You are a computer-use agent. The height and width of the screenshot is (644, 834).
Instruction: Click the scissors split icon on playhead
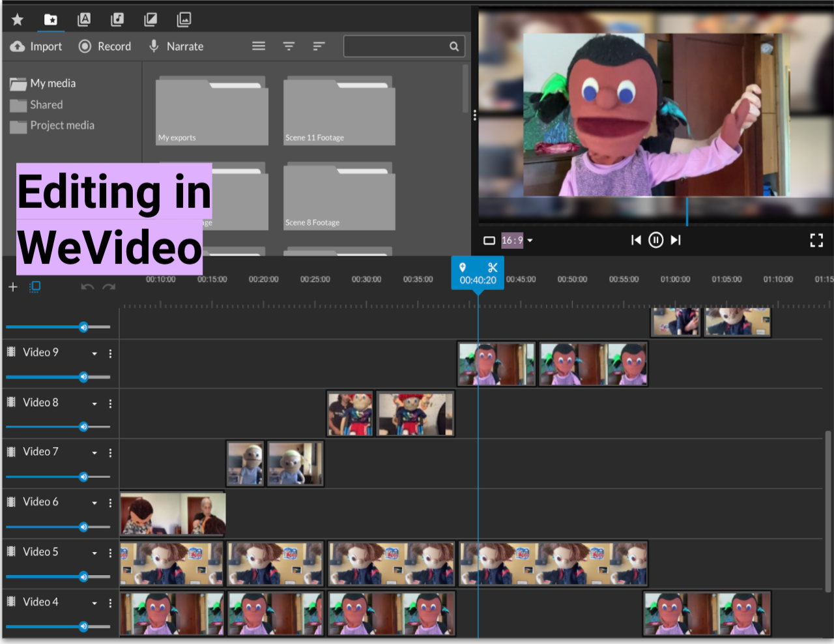pyautogui.click(x=493, y=267)
